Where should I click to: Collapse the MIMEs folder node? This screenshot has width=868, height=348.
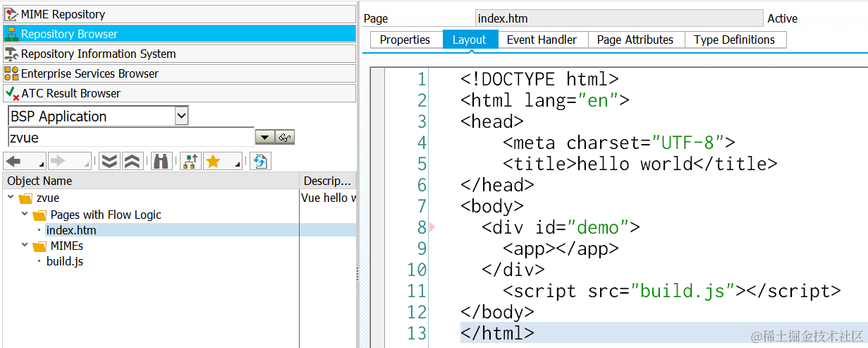click(x=25, y=246)
